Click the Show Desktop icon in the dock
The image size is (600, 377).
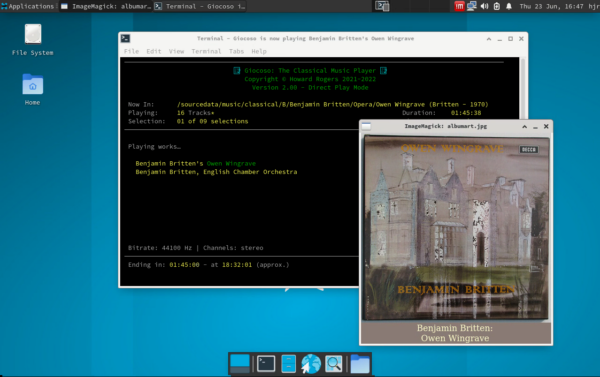240,363
